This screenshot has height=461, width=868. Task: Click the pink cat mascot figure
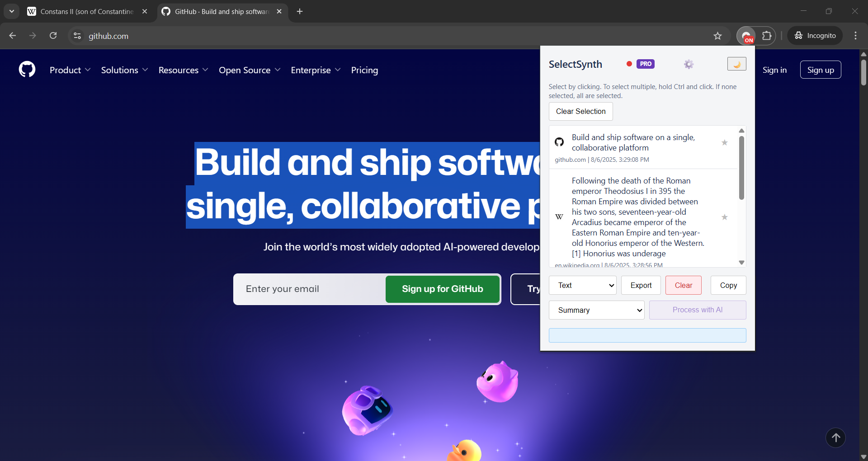(497, 382)
